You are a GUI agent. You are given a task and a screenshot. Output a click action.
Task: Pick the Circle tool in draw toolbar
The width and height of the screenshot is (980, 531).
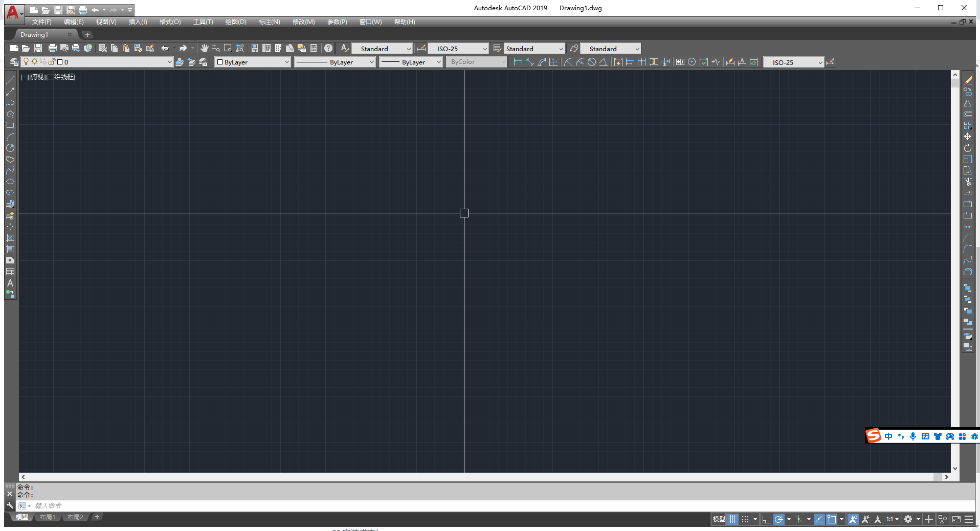[10, 148]
